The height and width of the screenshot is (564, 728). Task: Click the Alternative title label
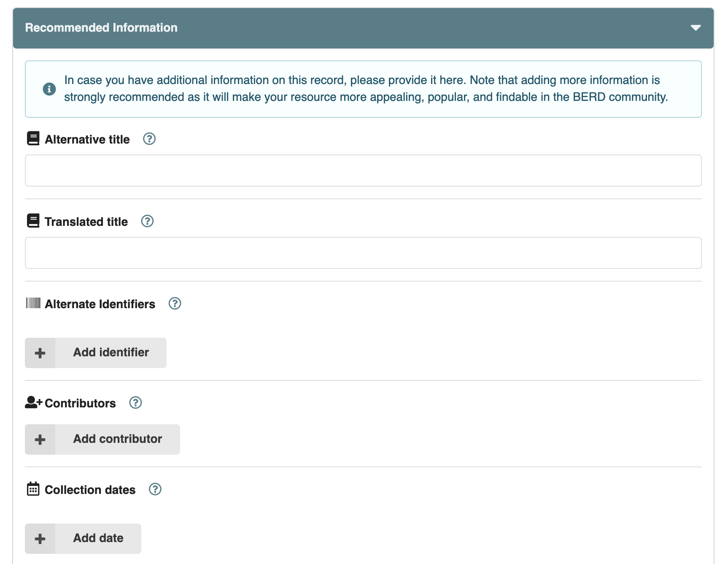[87, 139]
